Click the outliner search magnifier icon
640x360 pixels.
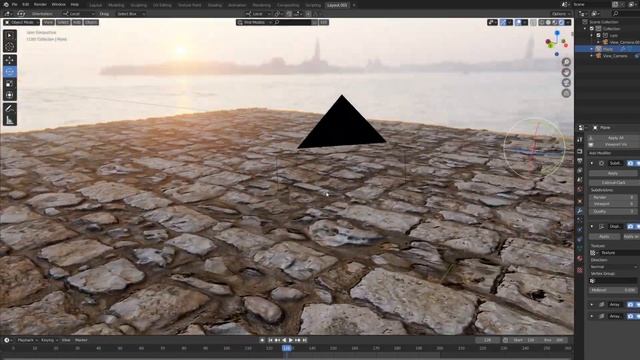[616, 13]
